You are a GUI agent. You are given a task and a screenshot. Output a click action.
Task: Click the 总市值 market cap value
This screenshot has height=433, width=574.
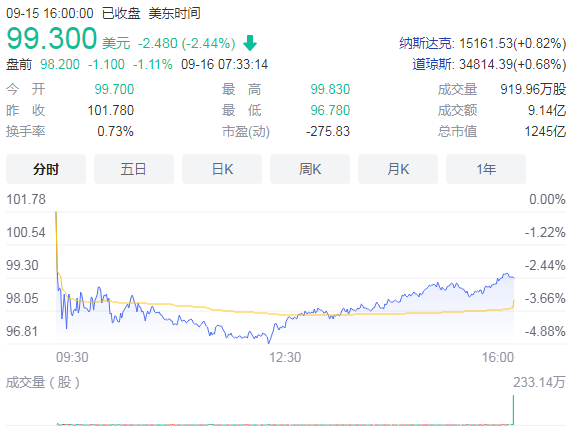coord(545,131)
